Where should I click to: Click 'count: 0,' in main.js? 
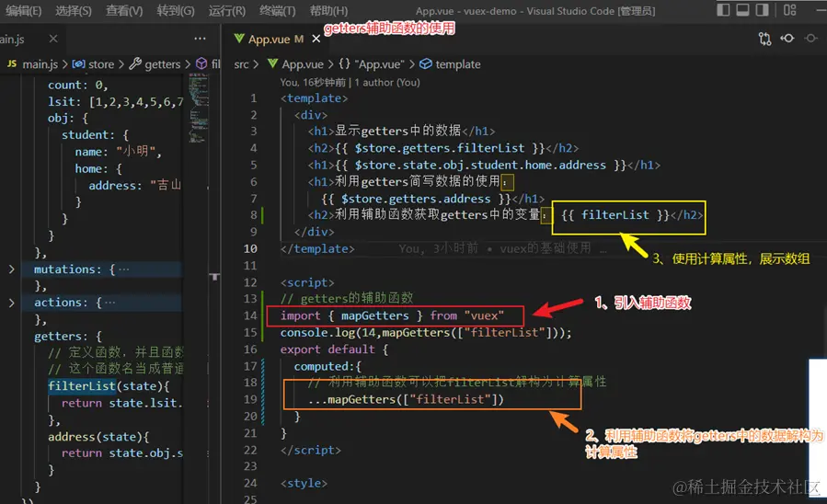tap(78, 85)
